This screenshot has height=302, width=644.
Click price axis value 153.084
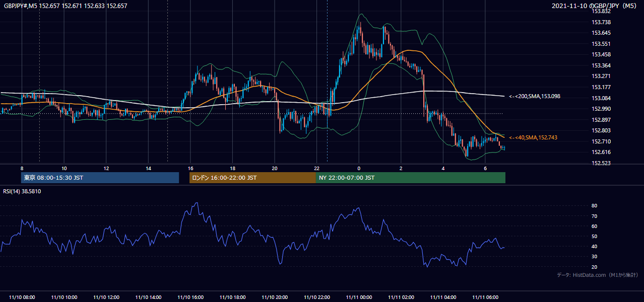[x=601, y=98]
